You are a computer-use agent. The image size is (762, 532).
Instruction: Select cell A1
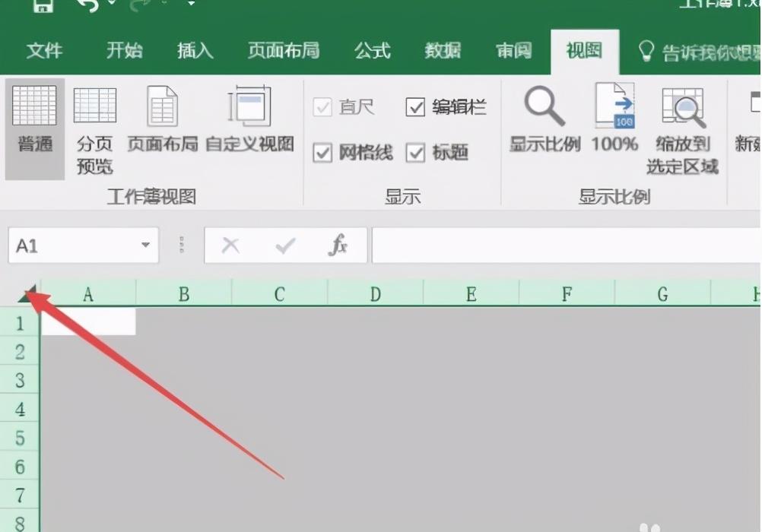[88, 321]
